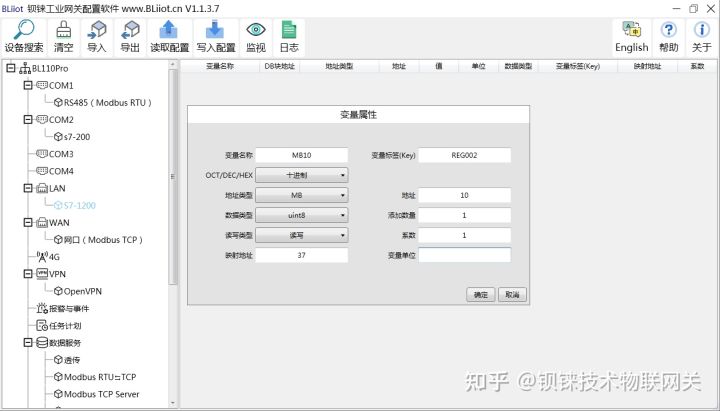The height and width of the screenshot is (411, 720).
Task: Open the log (日志) icon
Action: [289, 37]
